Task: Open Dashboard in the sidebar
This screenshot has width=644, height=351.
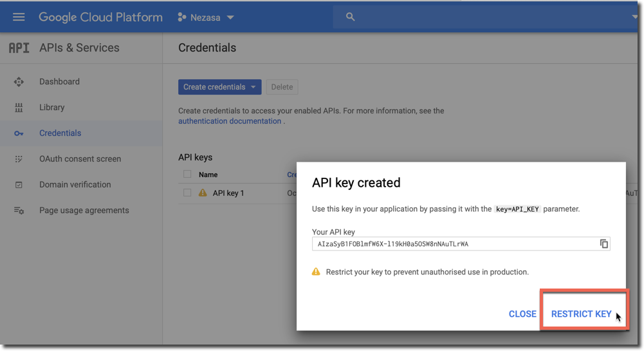Action: [x=60, y=81]
